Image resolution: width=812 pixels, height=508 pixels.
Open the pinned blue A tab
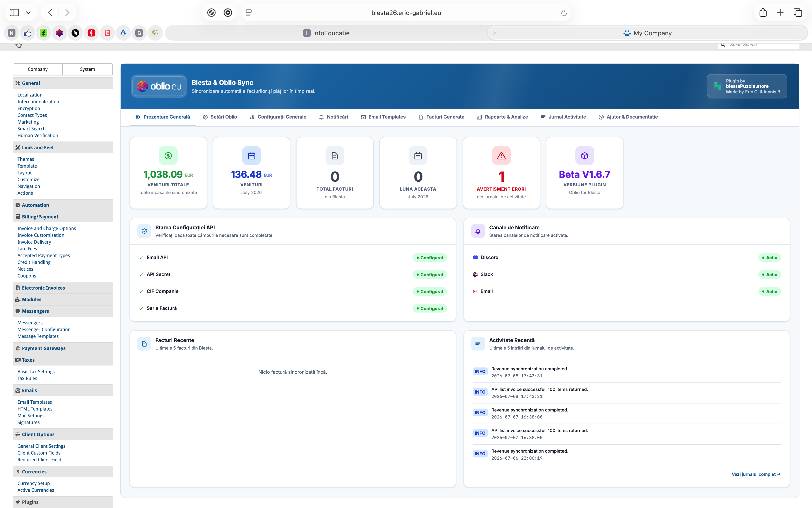123,33
